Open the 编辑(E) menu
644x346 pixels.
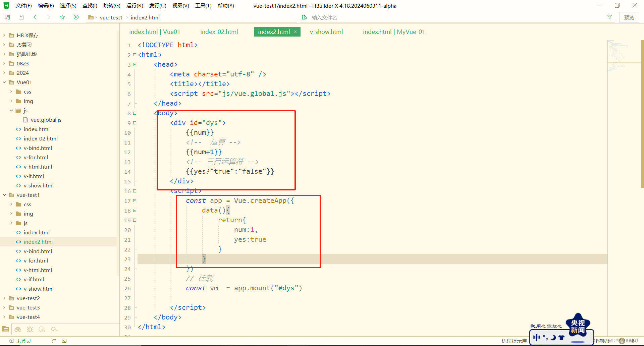46,6
